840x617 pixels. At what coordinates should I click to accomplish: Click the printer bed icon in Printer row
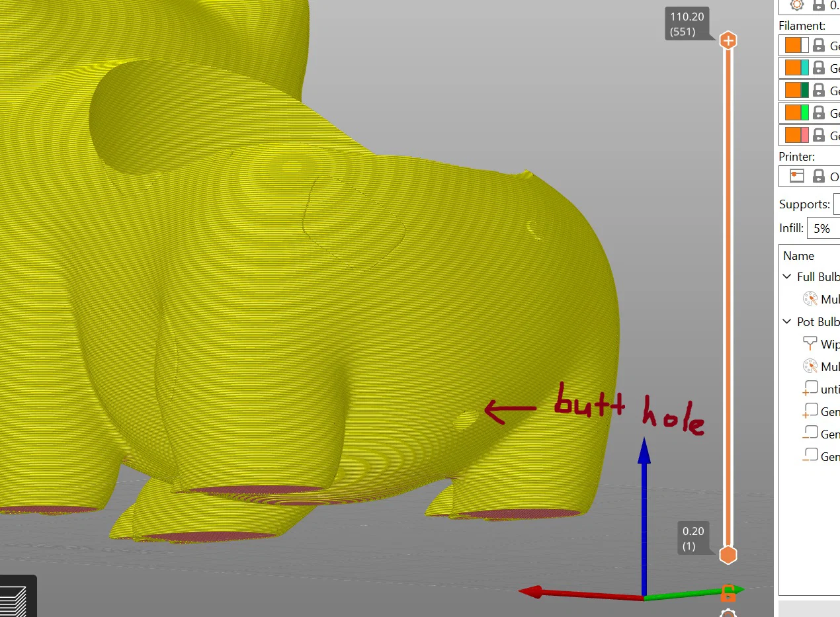796,176
